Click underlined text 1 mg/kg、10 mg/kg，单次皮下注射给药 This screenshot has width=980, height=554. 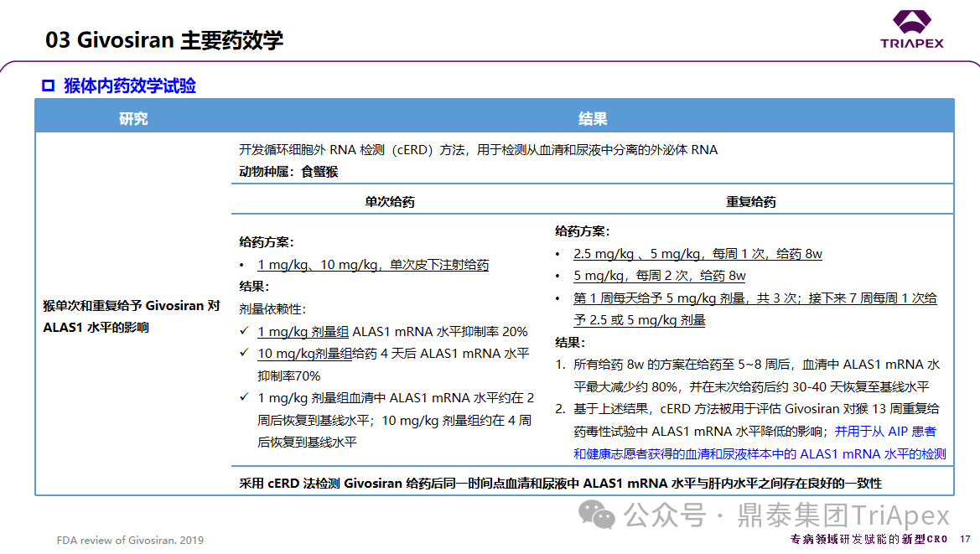(x=373, y=265)
